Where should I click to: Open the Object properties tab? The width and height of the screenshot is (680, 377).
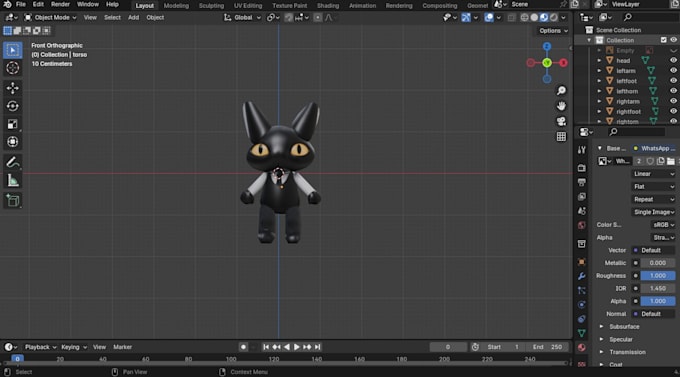click(582, 262)
